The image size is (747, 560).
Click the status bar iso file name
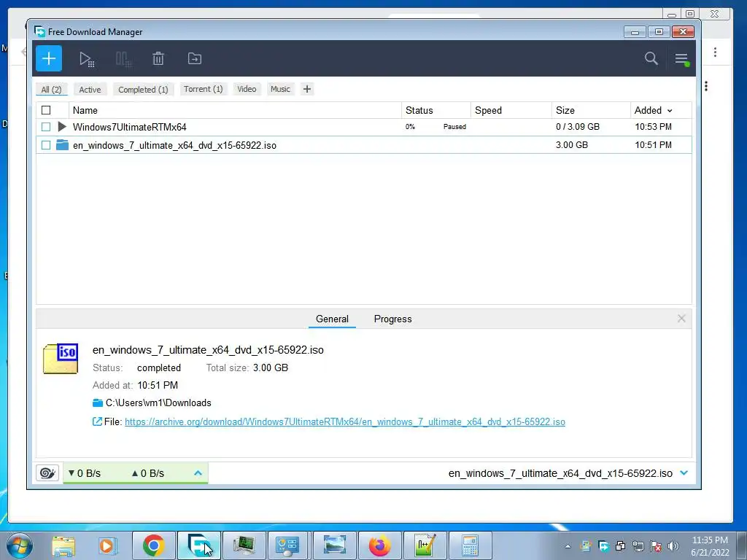560,473
